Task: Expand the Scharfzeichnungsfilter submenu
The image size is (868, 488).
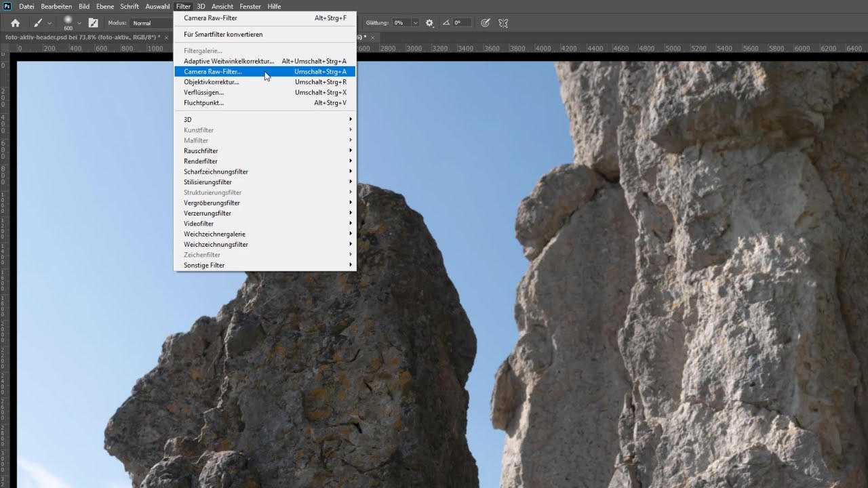Action: click(264, 171)
